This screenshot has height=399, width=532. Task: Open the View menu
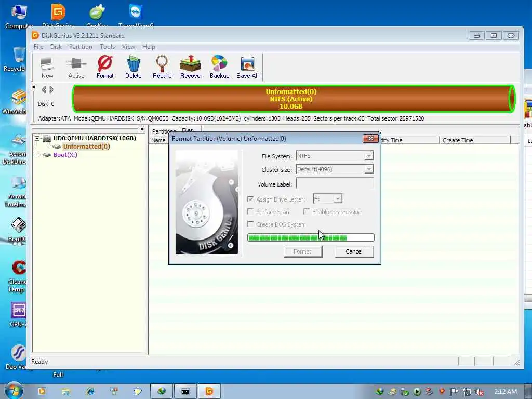[129, 47]
